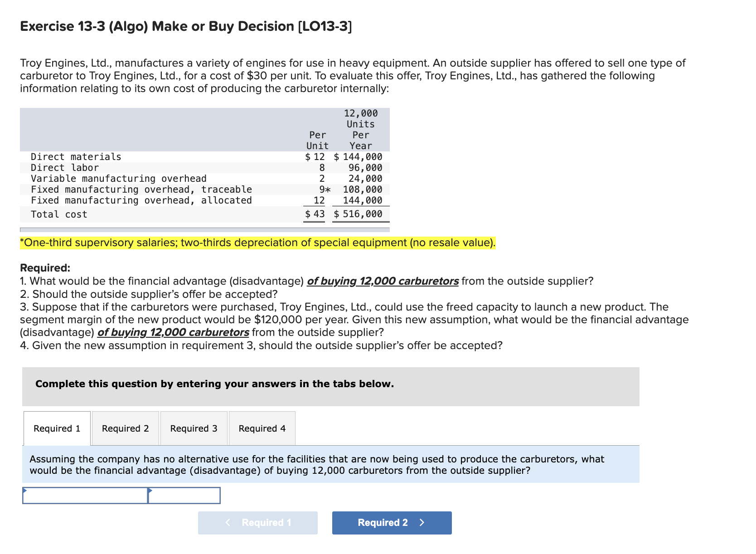The image size is (756, 554).
Task: Click the triangle marker on second answer box
Action: (x=150, y=491)
